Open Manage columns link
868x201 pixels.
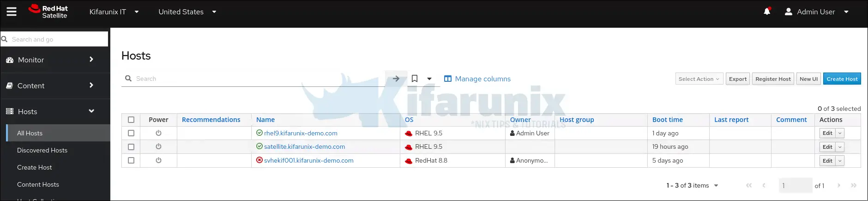483,79
